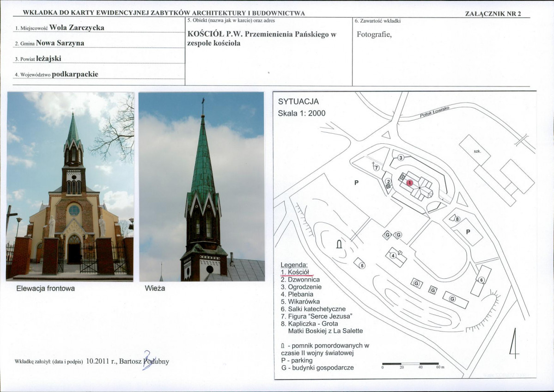Click the Gmina field Nowa Sarzyna
This screenshot has height=392, width=554.
point(60,43)
